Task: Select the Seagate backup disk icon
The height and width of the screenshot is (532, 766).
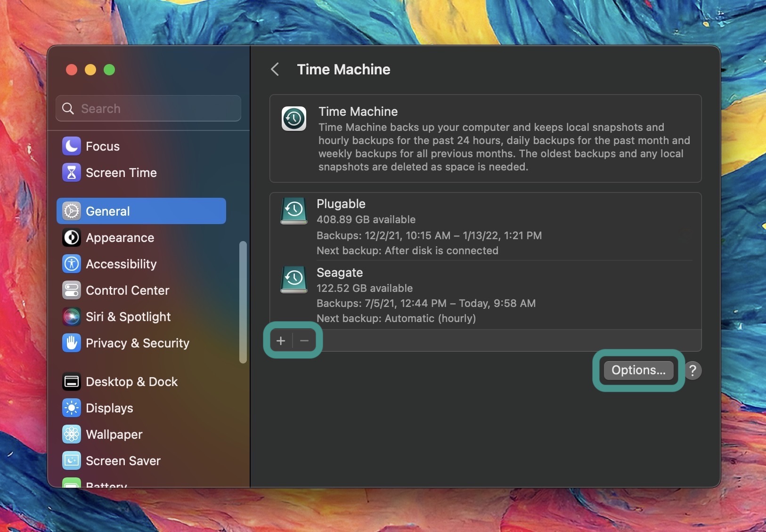Action: click(x=293, y=280)
